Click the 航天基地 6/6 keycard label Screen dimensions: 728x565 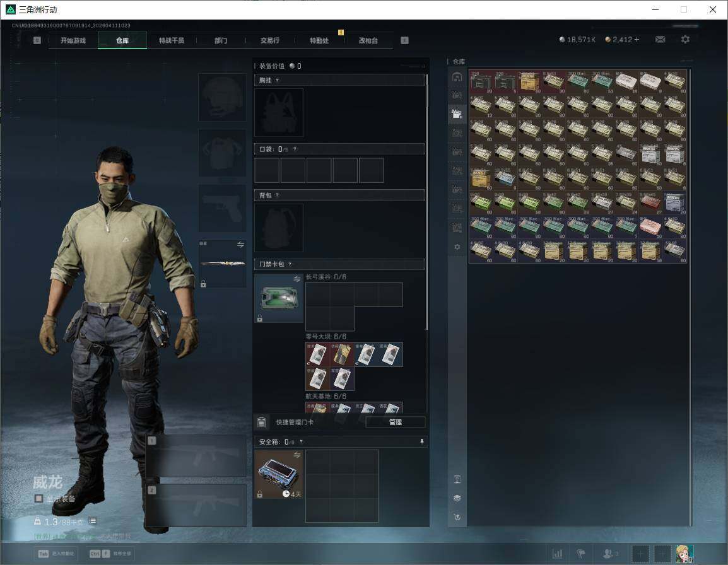pos(326,397)
